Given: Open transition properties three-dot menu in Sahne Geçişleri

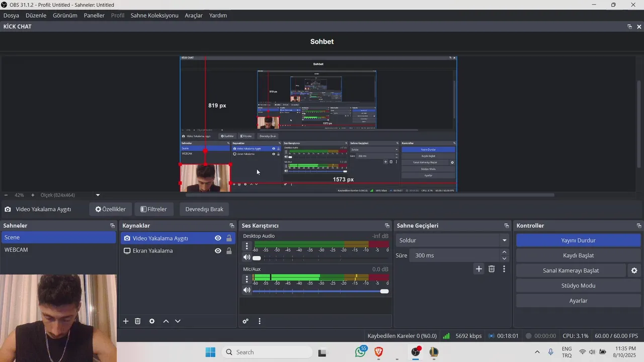Looking at the screenshot, I should click(x=504, y=269).
